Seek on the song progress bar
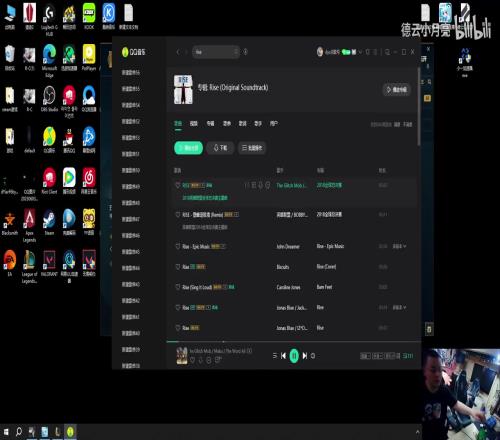Screen dimensions: 500x440 click(293, 341)
